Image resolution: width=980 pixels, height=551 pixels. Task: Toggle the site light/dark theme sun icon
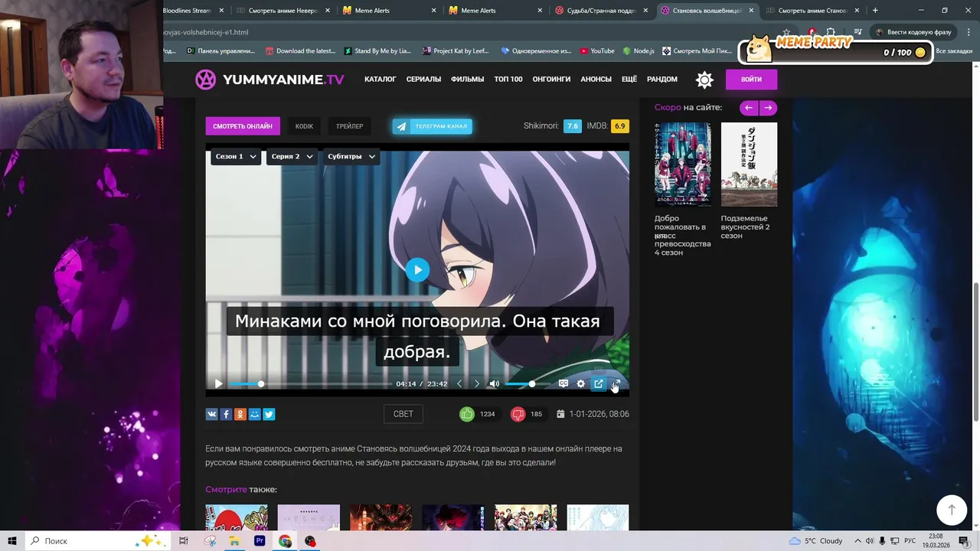click(704, 80)
